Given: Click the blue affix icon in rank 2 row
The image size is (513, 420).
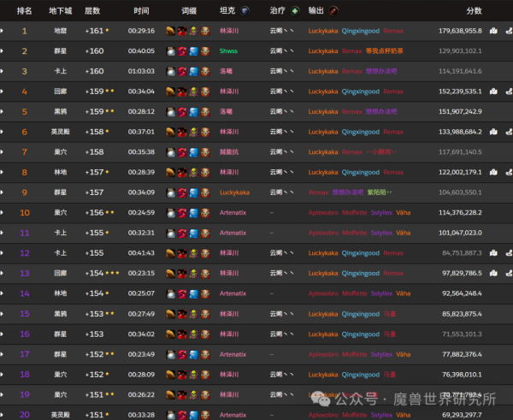Looking at the screenshot, I should [193, 51].
